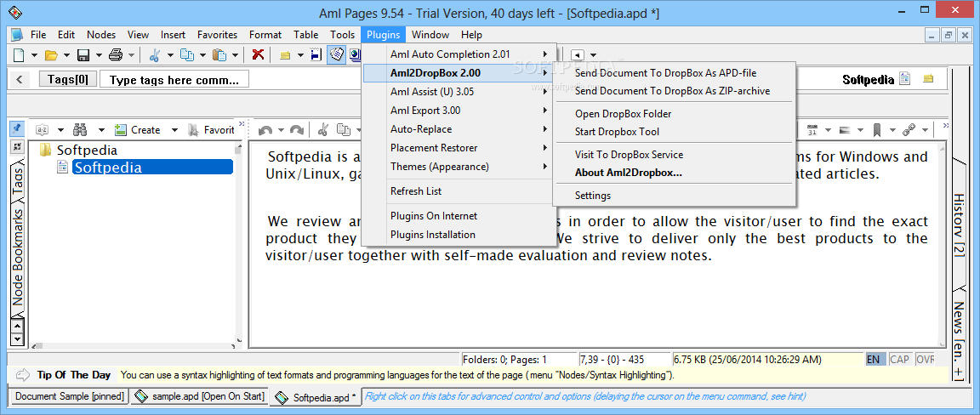
Task: Undo with the curved arrow in editor toolbar
Action: coord(265,130)
